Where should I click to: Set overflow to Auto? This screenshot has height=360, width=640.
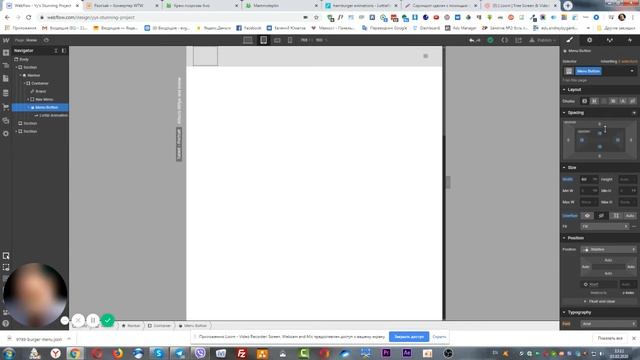coord(630,216)
